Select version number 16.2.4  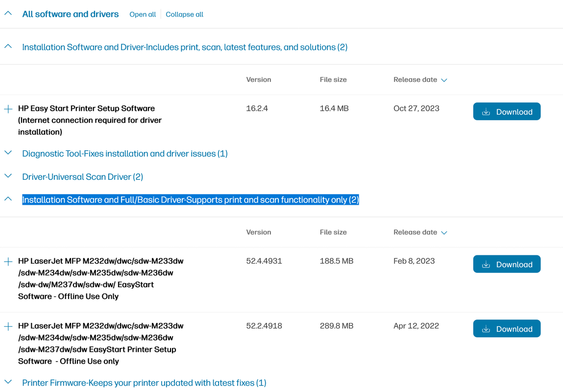tap(257, 108)
